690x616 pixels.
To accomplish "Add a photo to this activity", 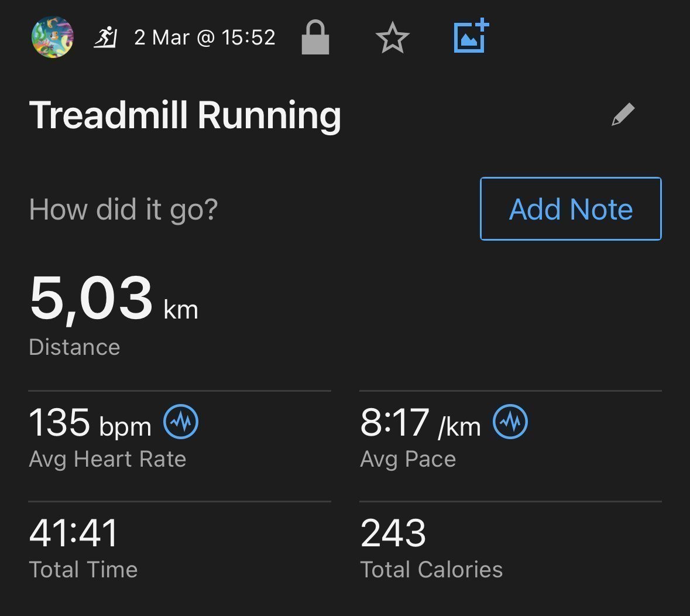I will (x=471, y=36).
